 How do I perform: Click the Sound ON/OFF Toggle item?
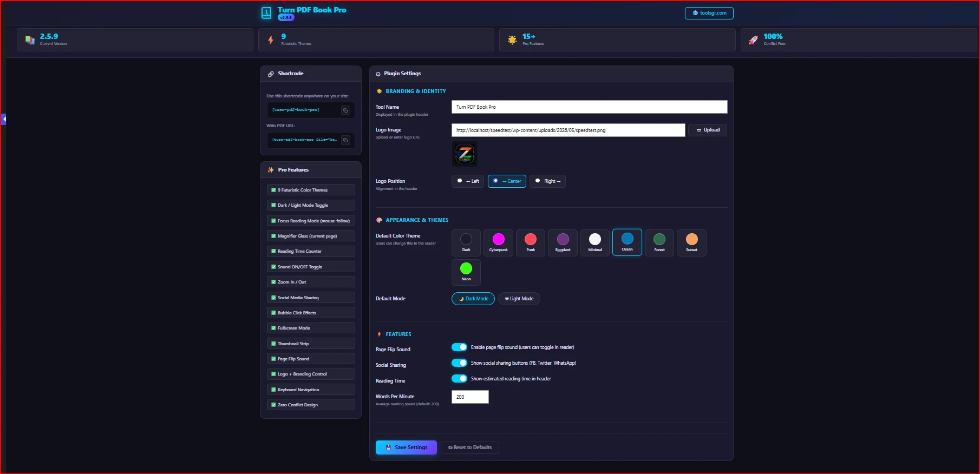point(311,267)
